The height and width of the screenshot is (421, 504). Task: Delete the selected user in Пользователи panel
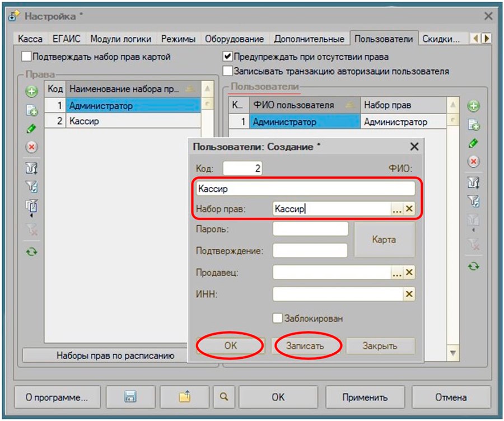(473, 161)
